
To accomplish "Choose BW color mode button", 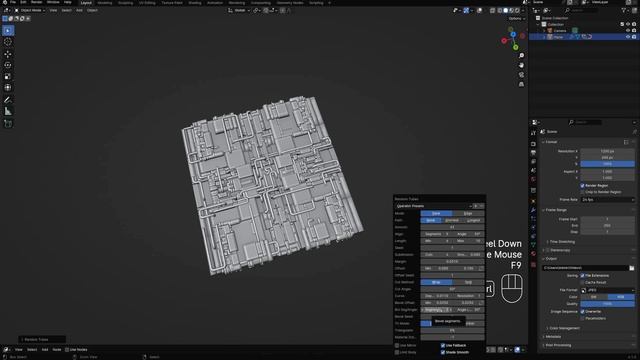I will pyautogui.click(x=594, y=297).
